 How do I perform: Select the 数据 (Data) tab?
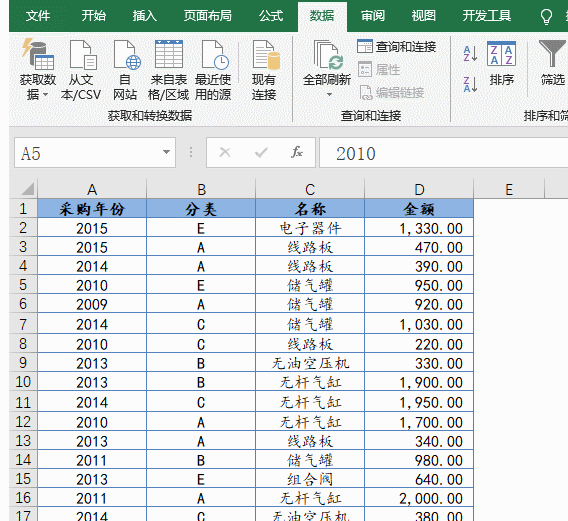322,16
